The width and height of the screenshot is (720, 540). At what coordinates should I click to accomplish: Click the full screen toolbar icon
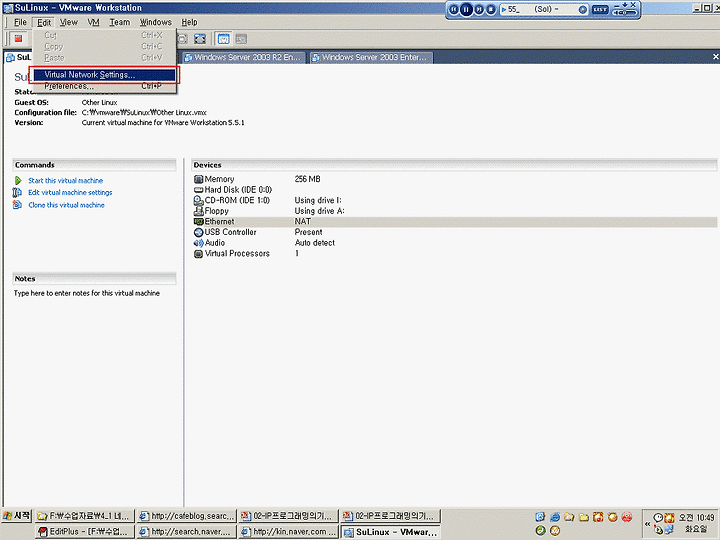pyautogui.click(x=200, y=39)
